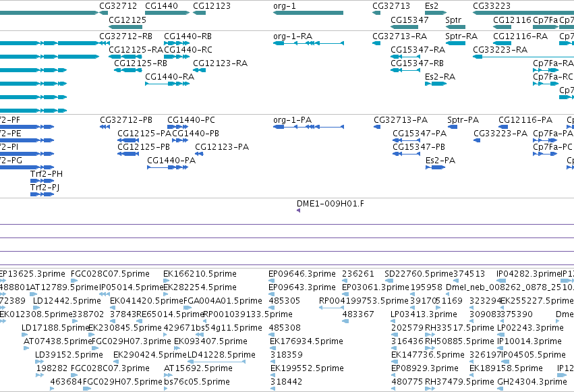Click EST RP004199753.5prime
574x392 pixels.
pyautogui.click(x=364, y=301)
